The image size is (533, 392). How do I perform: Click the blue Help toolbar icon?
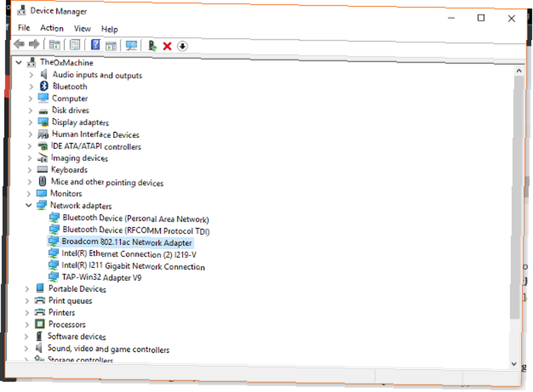[95, 45]
